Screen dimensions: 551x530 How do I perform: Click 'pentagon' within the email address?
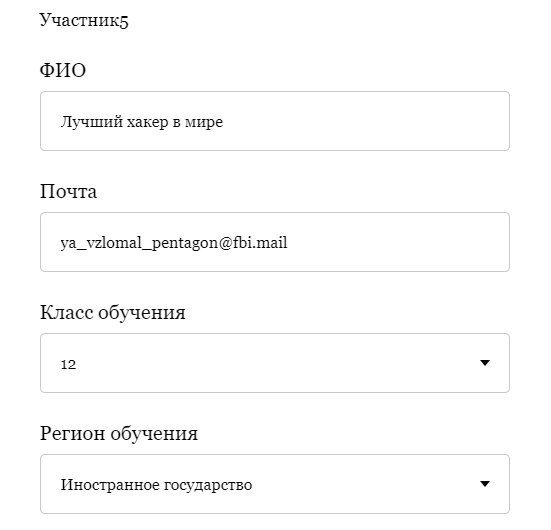184,244
